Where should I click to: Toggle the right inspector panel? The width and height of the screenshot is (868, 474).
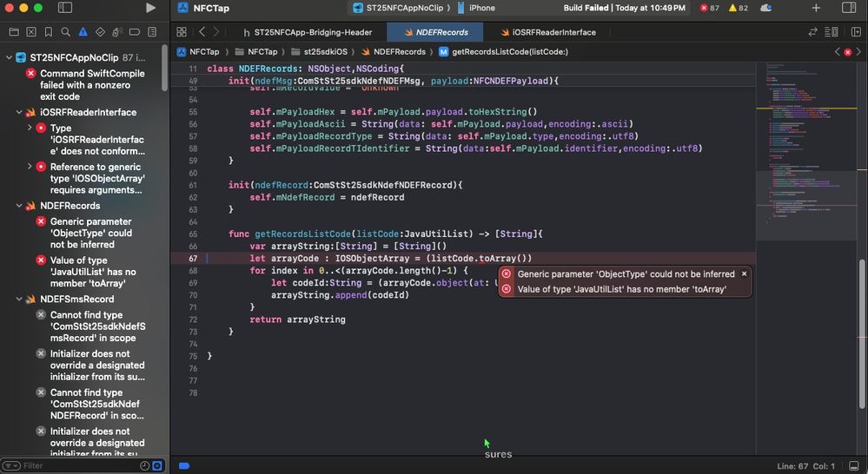pyautogui.click(x=849, y=8)
